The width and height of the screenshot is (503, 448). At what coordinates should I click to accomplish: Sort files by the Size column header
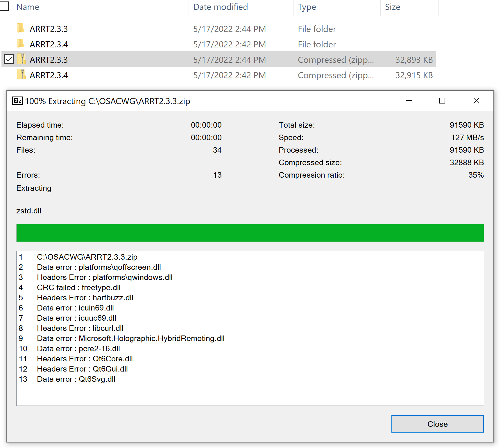(393, 7)
